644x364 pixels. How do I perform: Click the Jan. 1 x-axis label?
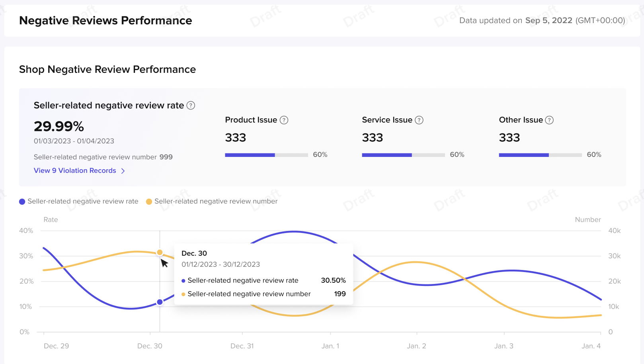point(330,346)
